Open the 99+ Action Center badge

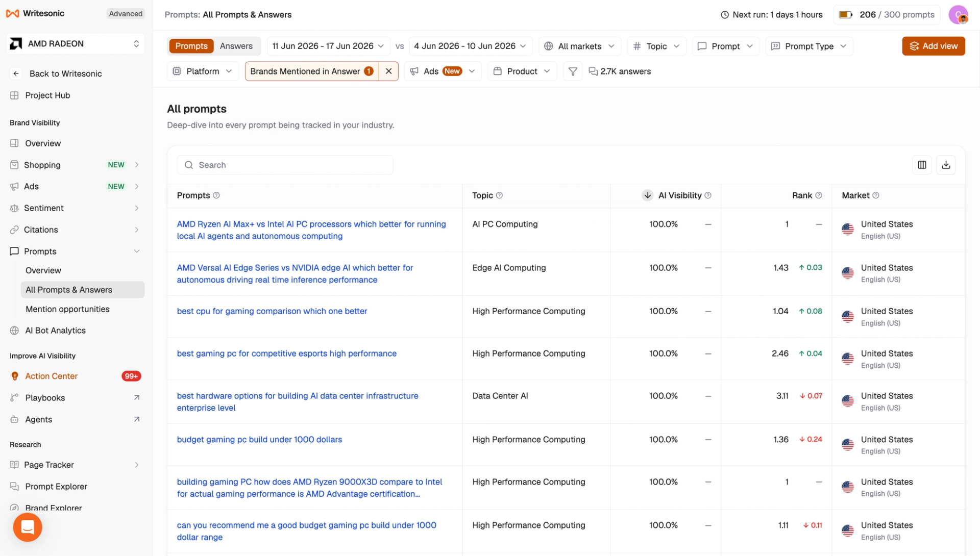(131, 376)
